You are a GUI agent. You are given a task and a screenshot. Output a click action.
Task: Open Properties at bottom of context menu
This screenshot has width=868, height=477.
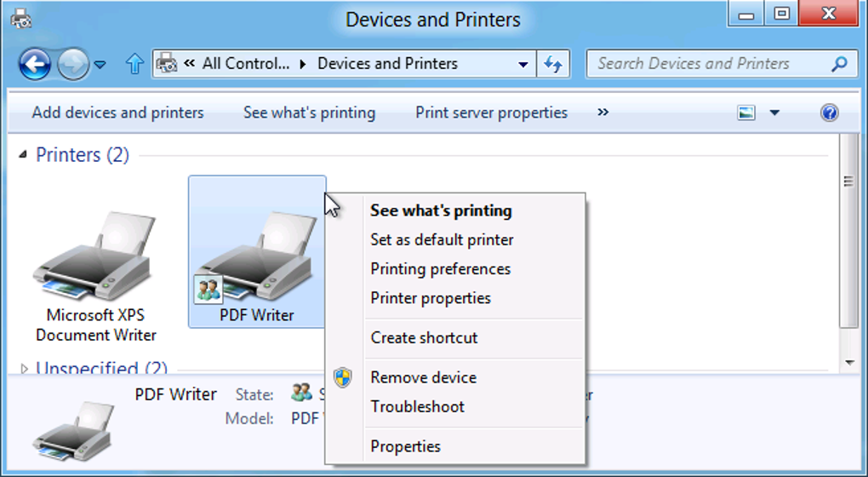(x=405, y=446)
